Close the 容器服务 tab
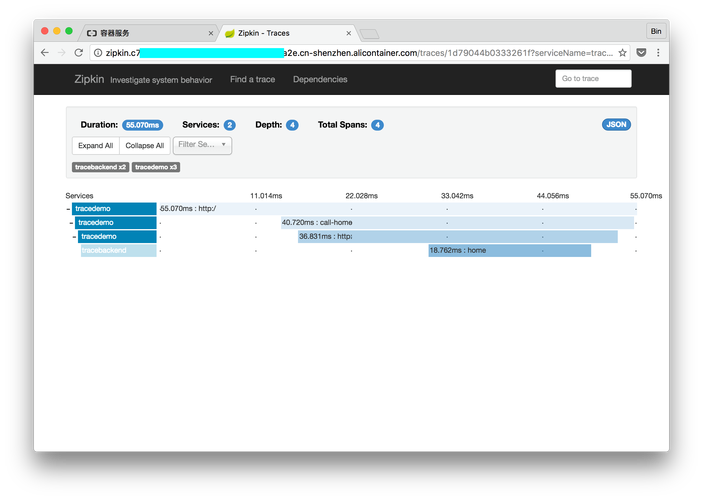 coord(211,33)
